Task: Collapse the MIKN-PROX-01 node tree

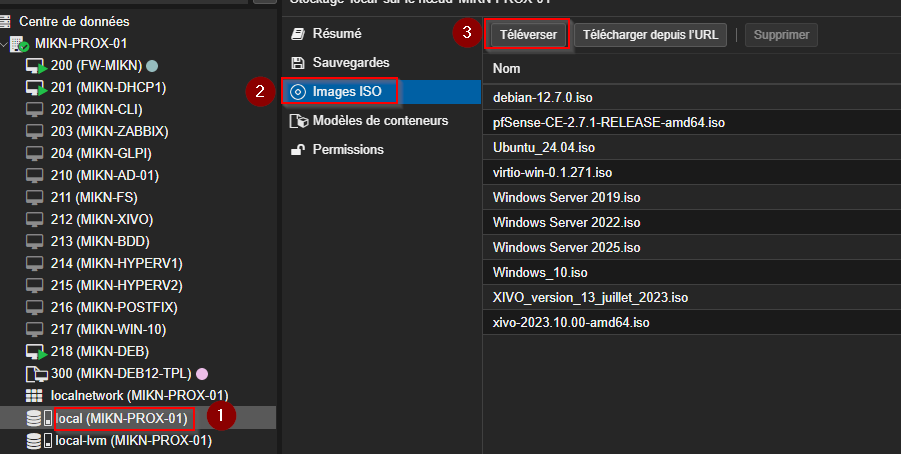Action: [x=4, y=44]
